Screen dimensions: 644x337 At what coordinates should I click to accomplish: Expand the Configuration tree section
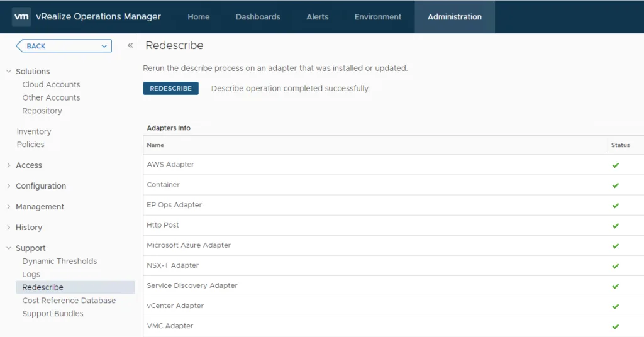point(9,186)
